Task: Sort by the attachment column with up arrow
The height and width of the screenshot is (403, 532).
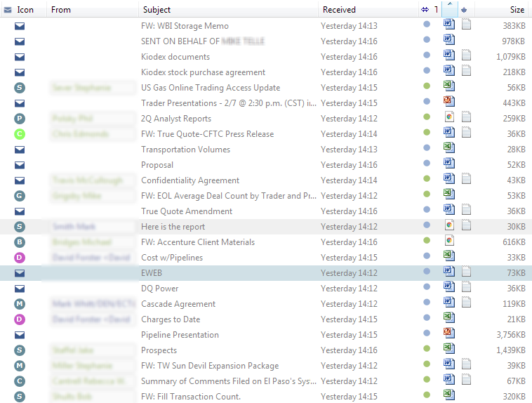Action: tap(449, 9)
